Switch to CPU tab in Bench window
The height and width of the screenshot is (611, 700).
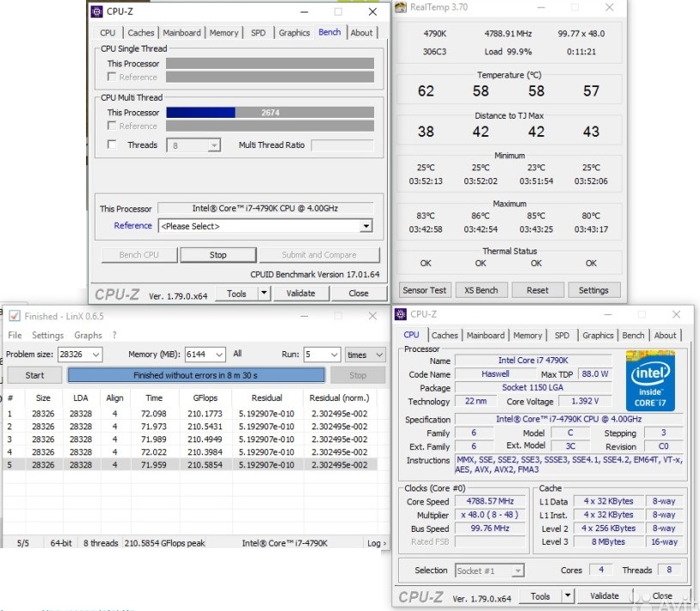(107, 33)
